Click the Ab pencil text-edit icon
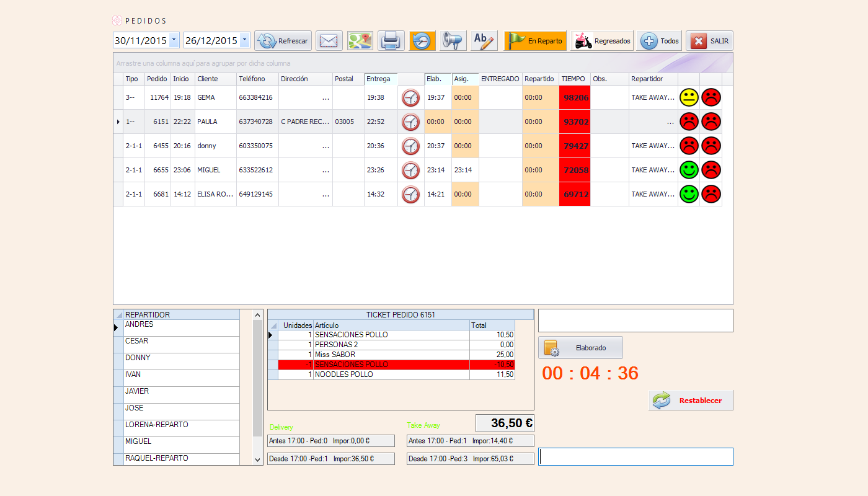This screenshot has width=868, height=496. (x=484, y=41)
